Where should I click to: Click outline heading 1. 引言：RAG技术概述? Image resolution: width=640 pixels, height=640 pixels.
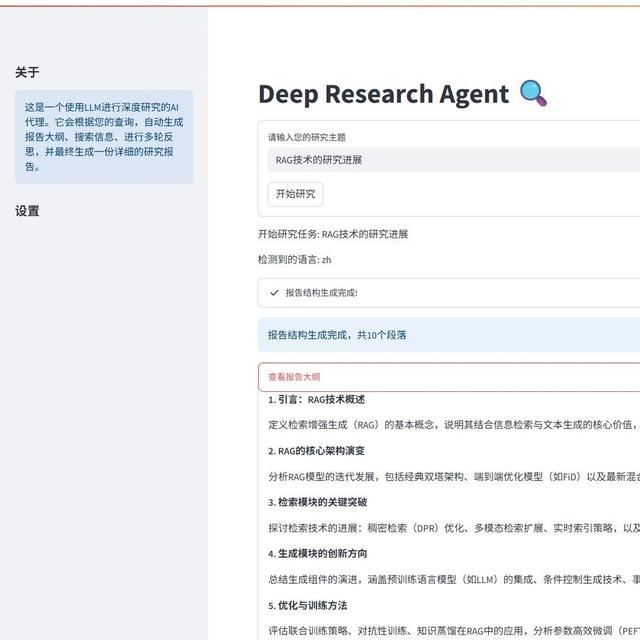317,399
